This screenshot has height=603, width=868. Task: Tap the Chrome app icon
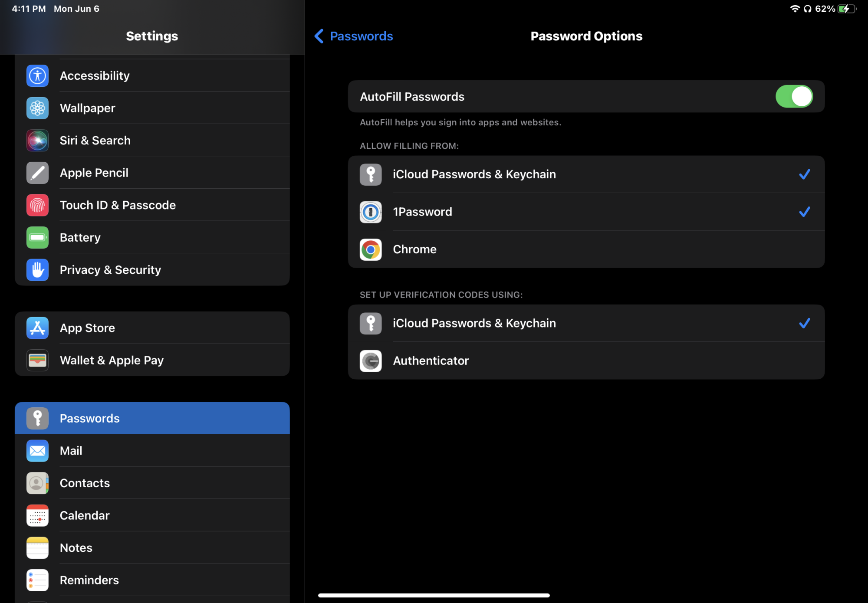(x=371, y=249)
